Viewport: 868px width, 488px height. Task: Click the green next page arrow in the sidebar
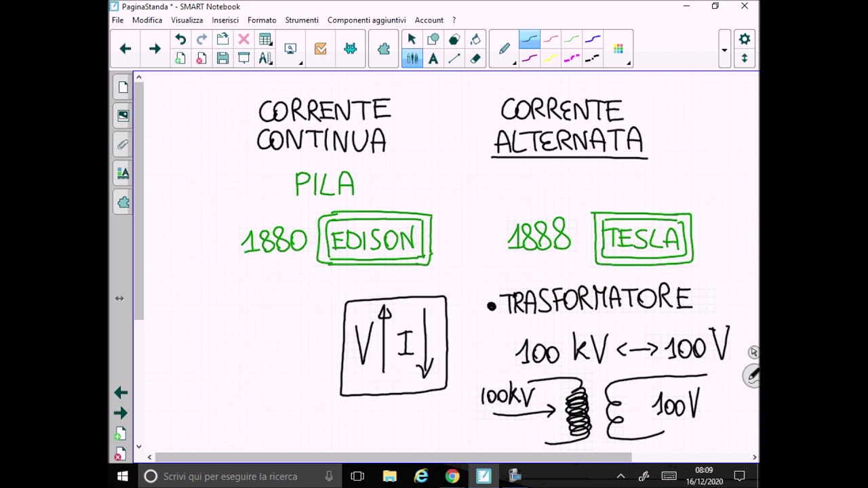point(121,413)
